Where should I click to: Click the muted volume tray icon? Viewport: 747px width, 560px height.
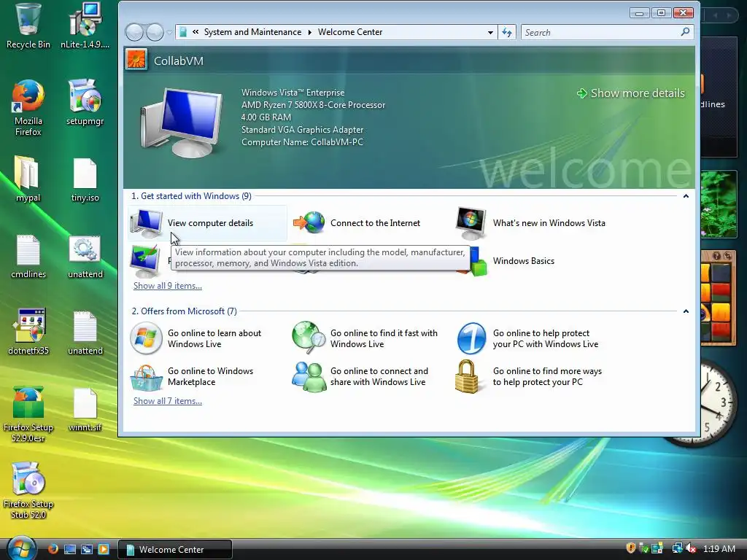692,548
